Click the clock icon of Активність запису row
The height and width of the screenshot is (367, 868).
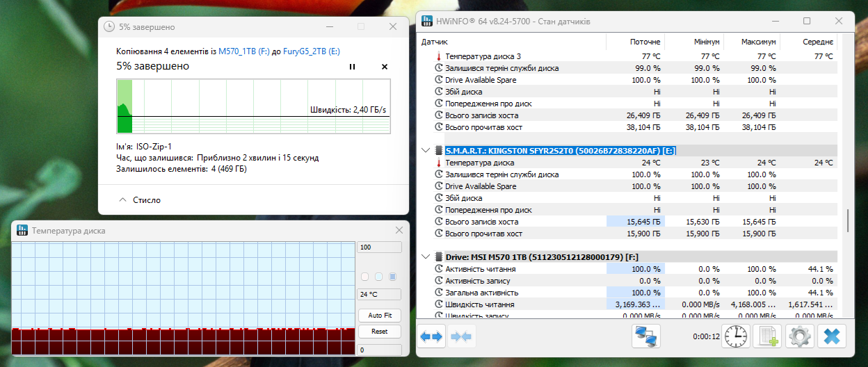[x=438, y=281]
